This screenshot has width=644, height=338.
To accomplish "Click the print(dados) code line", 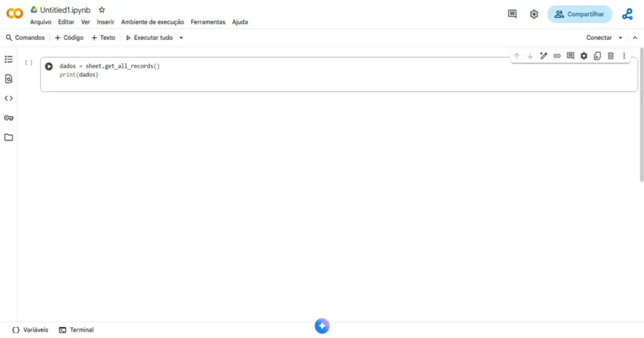I will tap(79, 75).
